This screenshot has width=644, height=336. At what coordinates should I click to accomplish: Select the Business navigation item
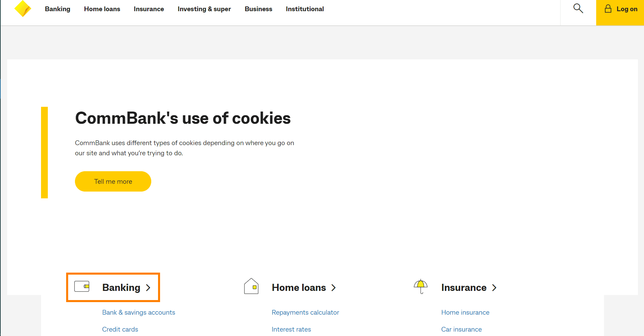[258, 9]
